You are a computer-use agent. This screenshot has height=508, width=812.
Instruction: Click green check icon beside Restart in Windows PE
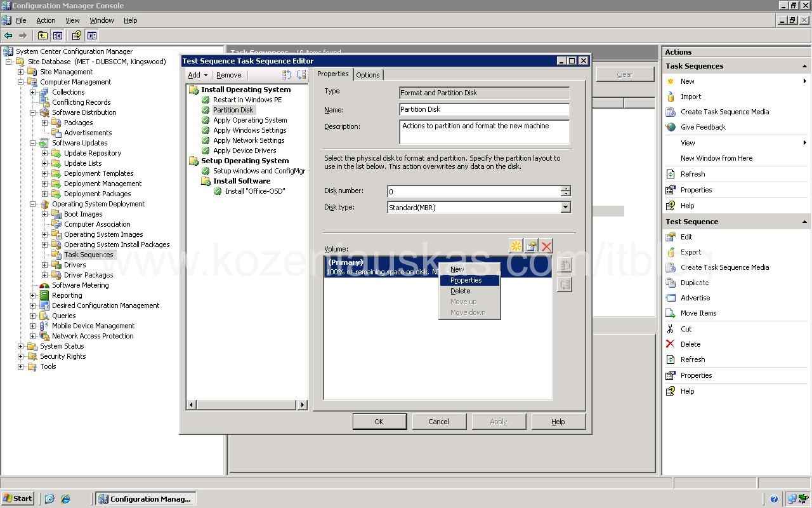(206, 100)
